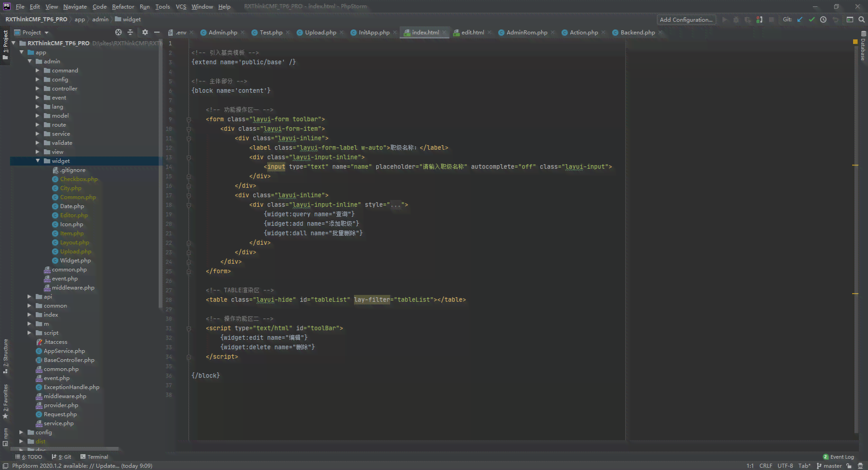
Task: Open the Structure tool window
Action: tap(5, 356)
